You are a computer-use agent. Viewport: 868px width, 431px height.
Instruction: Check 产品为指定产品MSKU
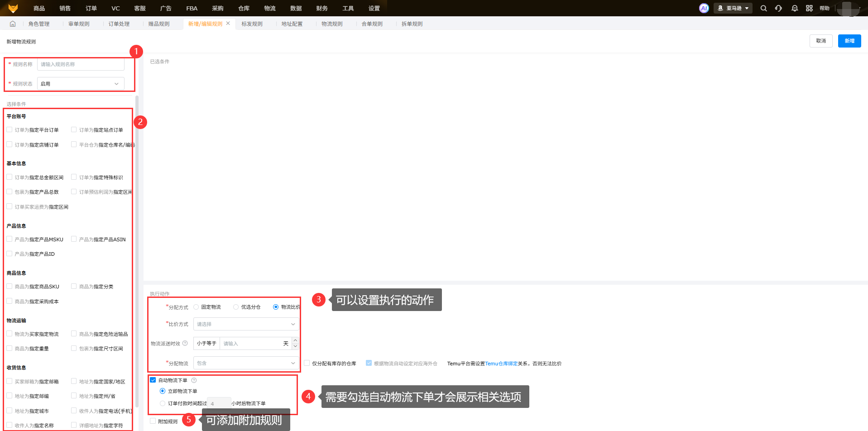pyautogui.click(x=10, y=239)
